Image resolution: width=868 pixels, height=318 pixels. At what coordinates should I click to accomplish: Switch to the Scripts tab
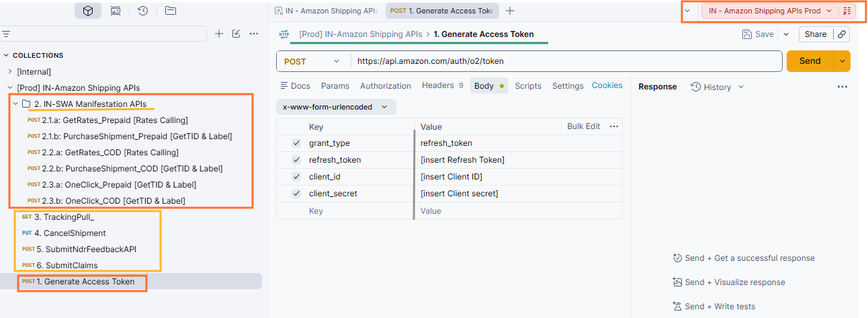(x=528, y=86)
